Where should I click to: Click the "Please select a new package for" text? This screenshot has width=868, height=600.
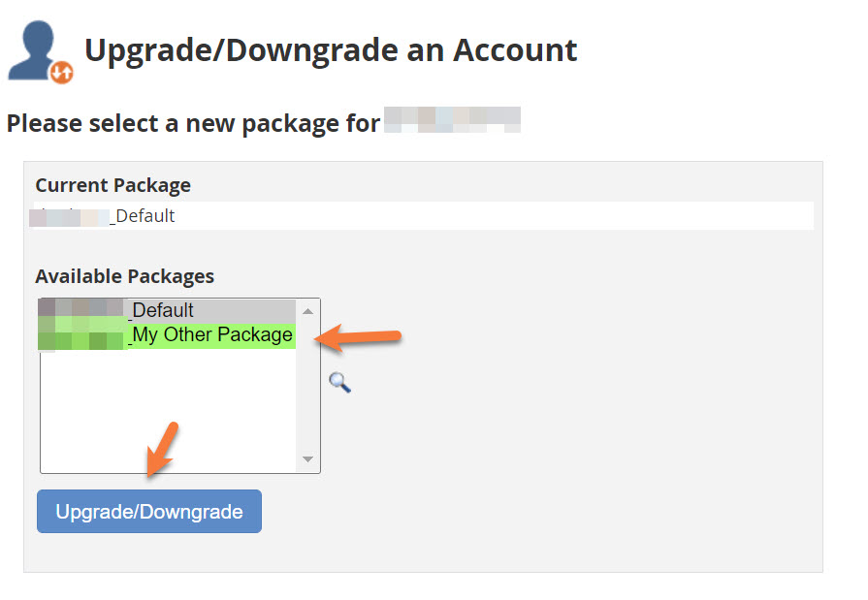pos(192,124)
